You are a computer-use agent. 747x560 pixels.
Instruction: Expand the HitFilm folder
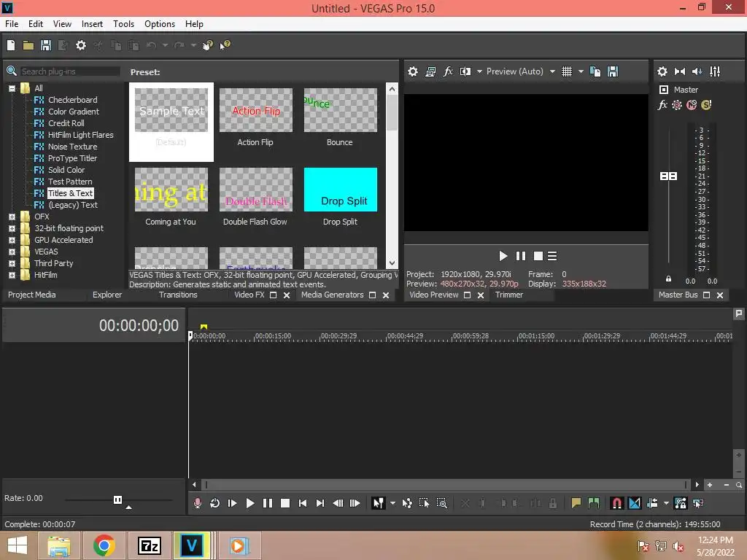12,275
